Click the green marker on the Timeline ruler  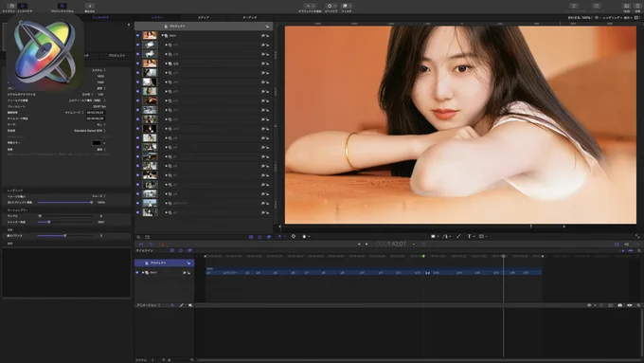(x=423, y=256)
